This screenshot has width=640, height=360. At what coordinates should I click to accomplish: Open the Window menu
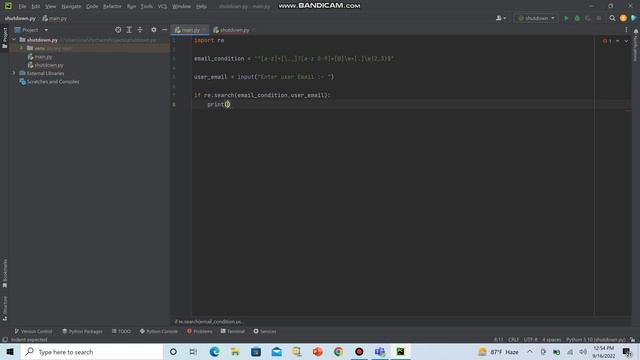click(x=181, y=7)
